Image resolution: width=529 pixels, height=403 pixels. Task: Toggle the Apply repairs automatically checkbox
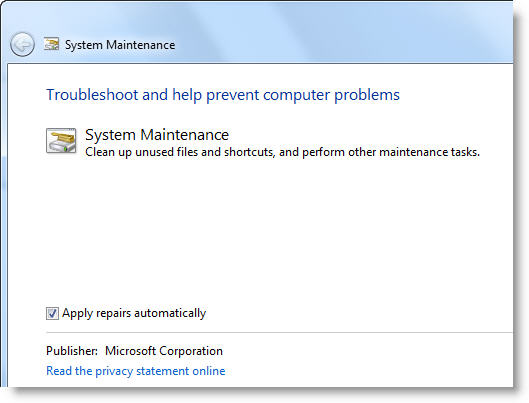click(52, 313)
